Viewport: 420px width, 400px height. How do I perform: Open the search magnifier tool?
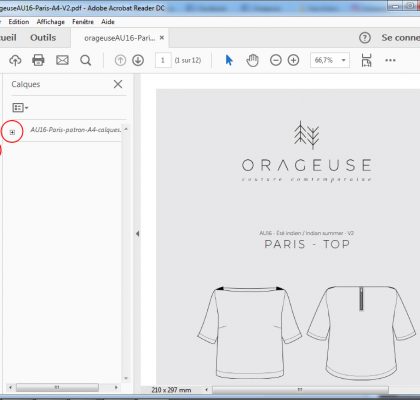[x=86, y=60]
